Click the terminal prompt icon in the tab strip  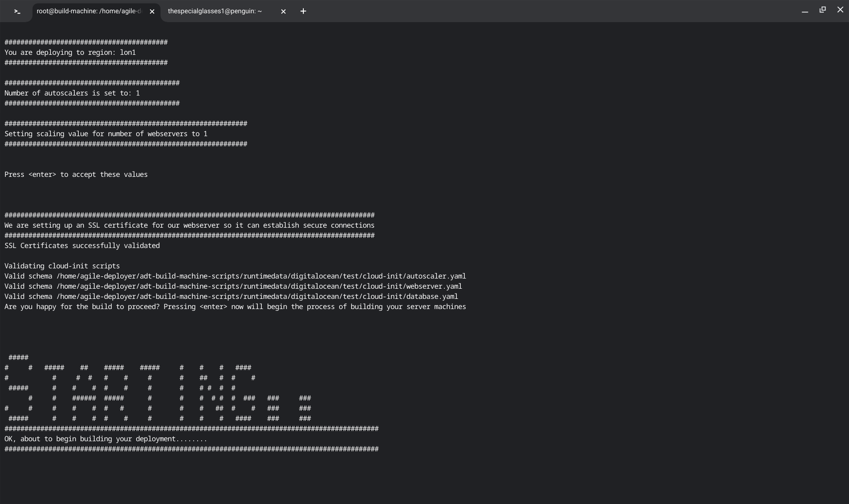[x=17, y=11]
